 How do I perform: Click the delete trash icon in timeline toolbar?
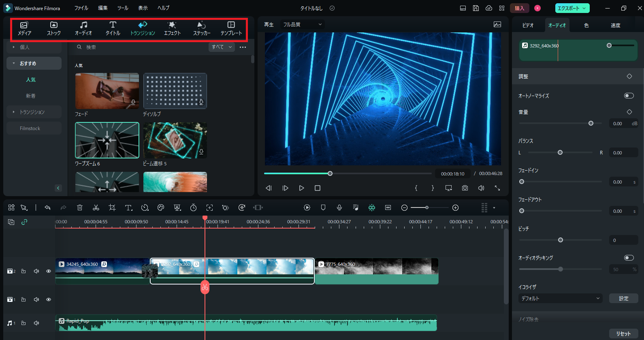[80, 208]
